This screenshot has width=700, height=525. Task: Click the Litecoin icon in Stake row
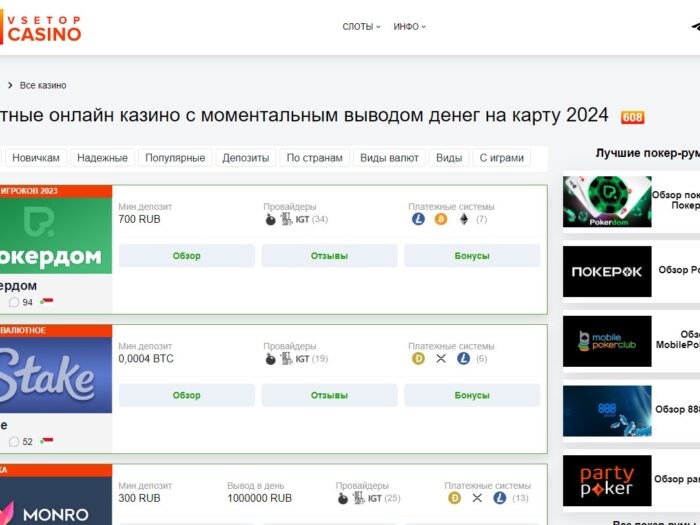463,358
